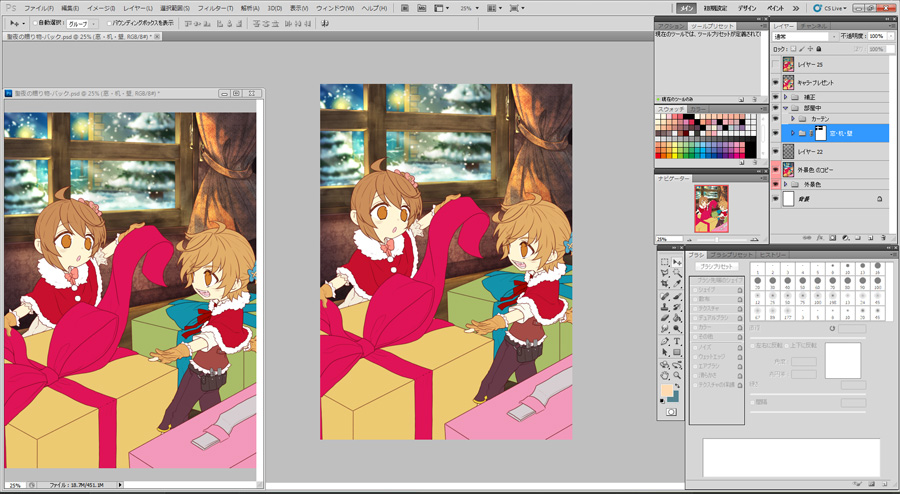Hide the レイヤー 22 layer
This screenshot has height=494, width=900.
(776, 151)
